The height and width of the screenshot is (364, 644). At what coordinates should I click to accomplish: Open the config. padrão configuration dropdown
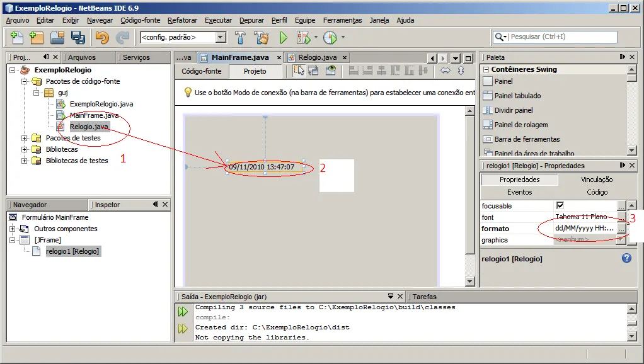[x=221, y=37]
